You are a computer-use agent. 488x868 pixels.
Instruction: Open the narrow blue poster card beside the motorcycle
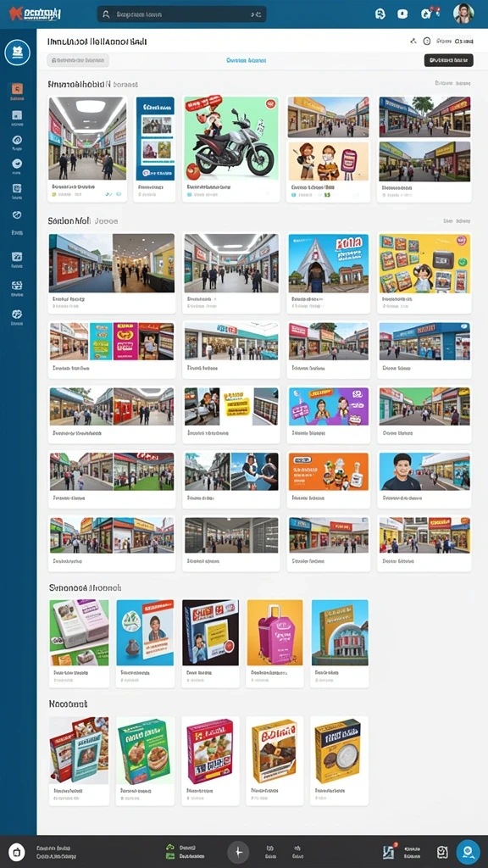[x=155, y=147]
